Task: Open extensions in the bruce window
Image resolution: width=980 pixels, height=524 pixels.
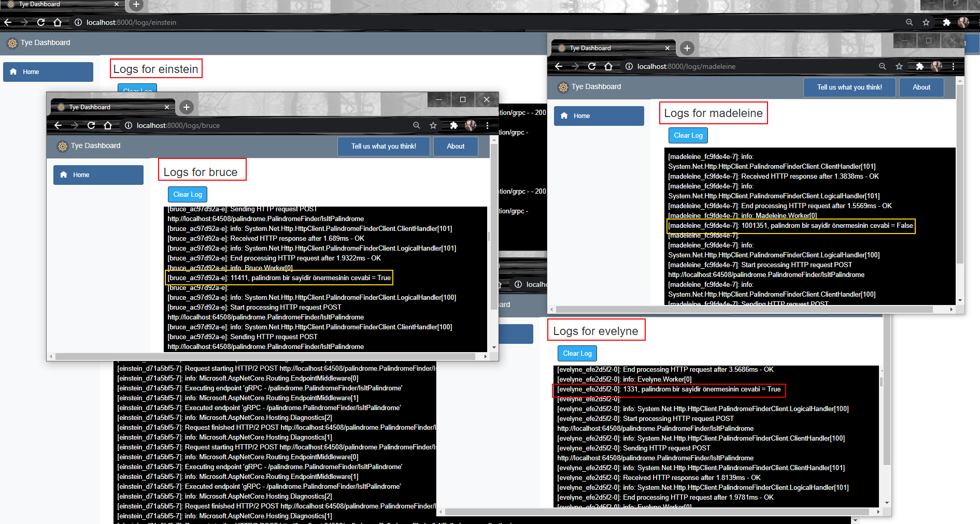Action: click(453, 125)
